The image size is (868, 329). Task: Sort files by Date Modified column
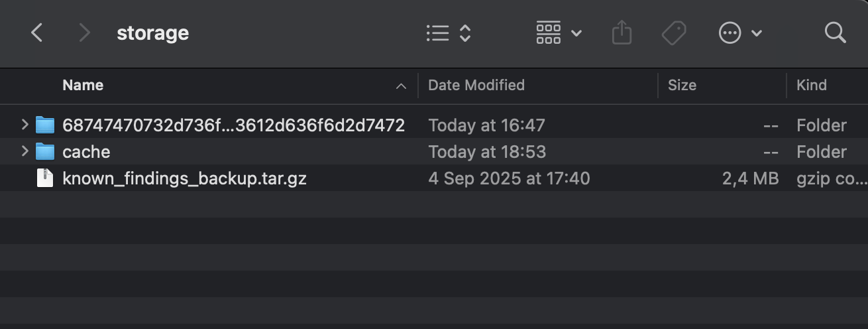(476, 85)
